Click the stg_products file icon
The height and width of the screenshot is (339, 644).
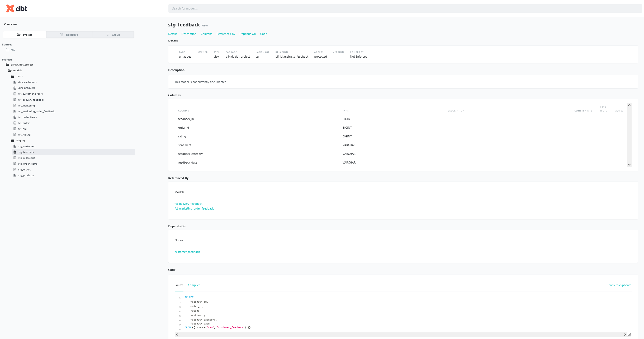(15, 175)
